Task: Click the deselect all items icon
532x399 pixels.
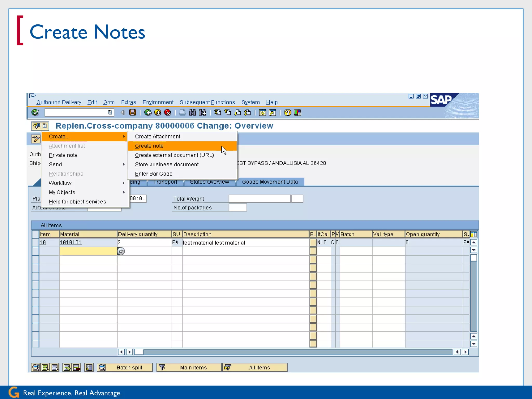Action: [x=55, y=367]
